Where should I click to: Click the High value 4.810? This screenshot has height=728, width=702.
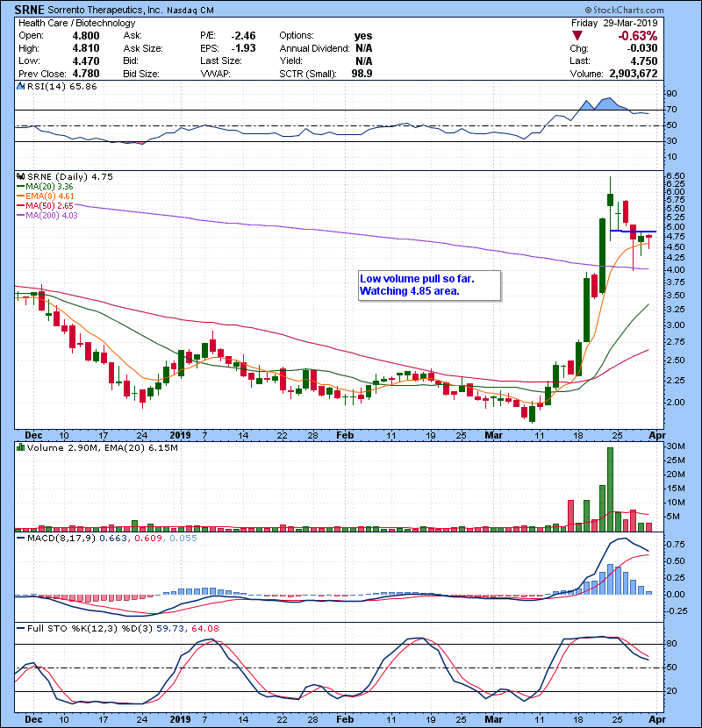(x=86, y=48)
